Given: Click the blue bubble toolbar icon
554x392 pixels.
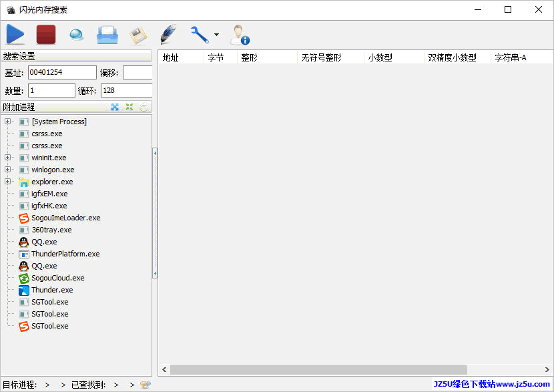Looking at the screenshot, I should (76, 35).
